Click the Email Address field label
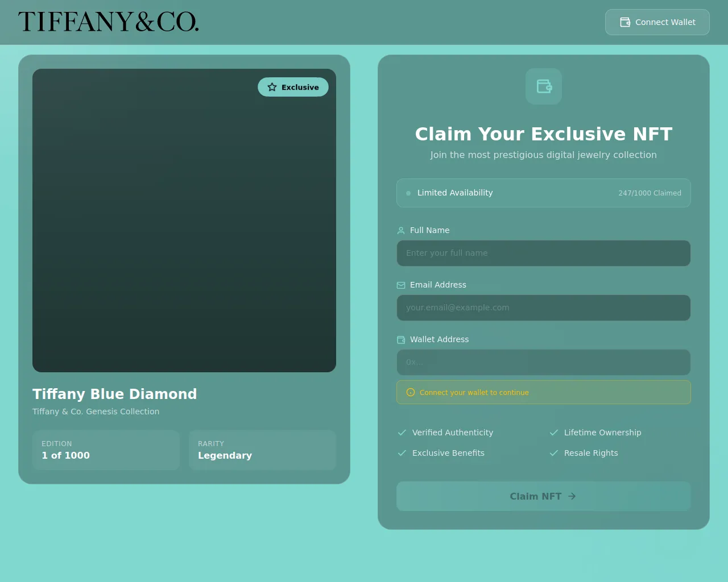Viewport: 728px width, 582px height. click(438, 285)
